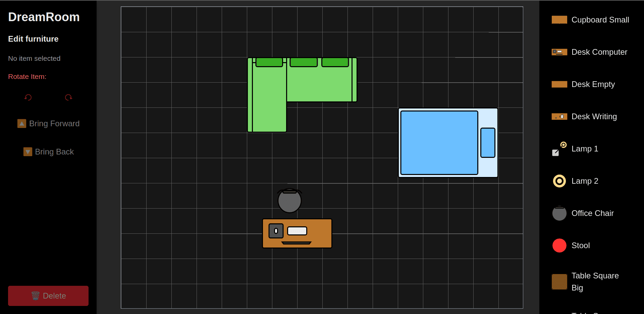This screenshot has height=314, width=644.
Task: Click the rotate left icon
Action: (28, 97)
